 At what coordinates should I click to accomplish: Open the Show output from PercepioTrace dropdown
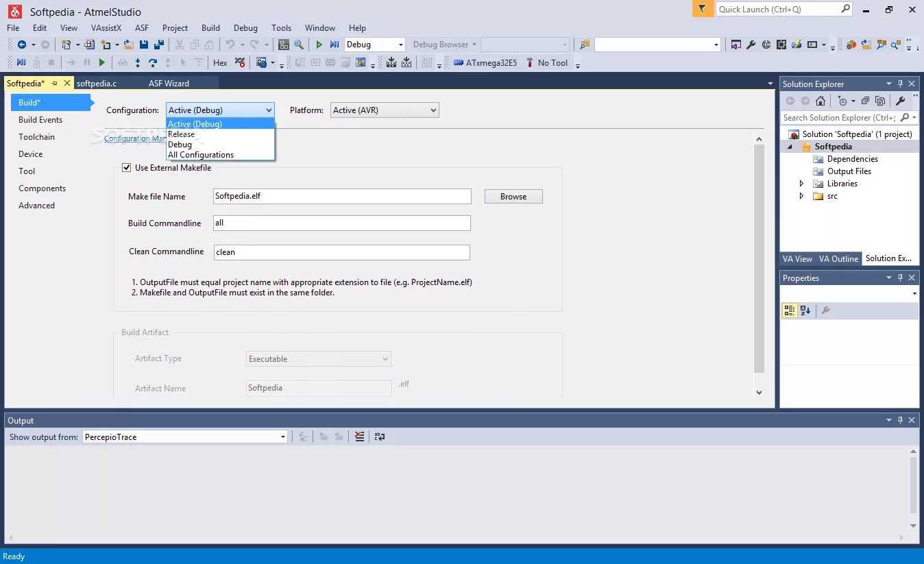pos(185,437)
